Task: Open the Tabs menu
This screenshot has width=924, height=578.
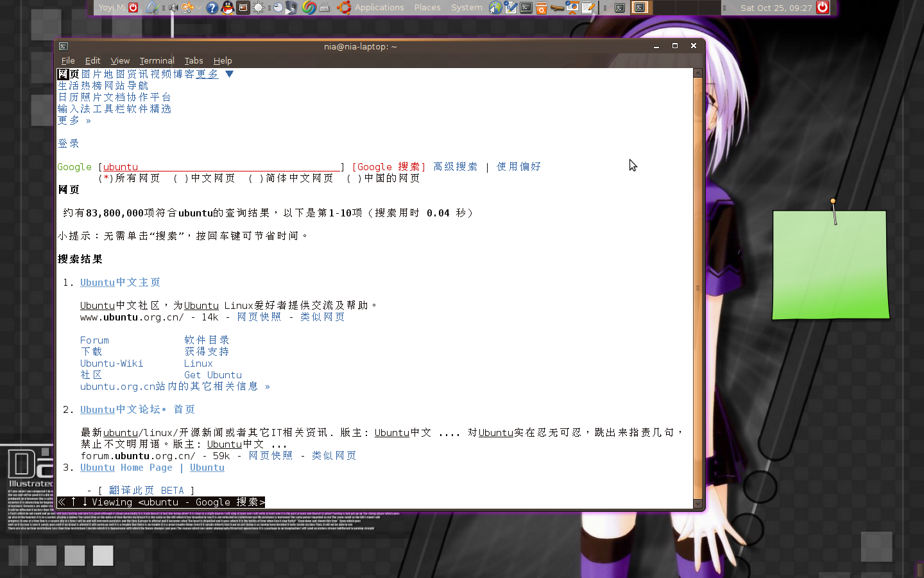Action: [x=194, y=60]
